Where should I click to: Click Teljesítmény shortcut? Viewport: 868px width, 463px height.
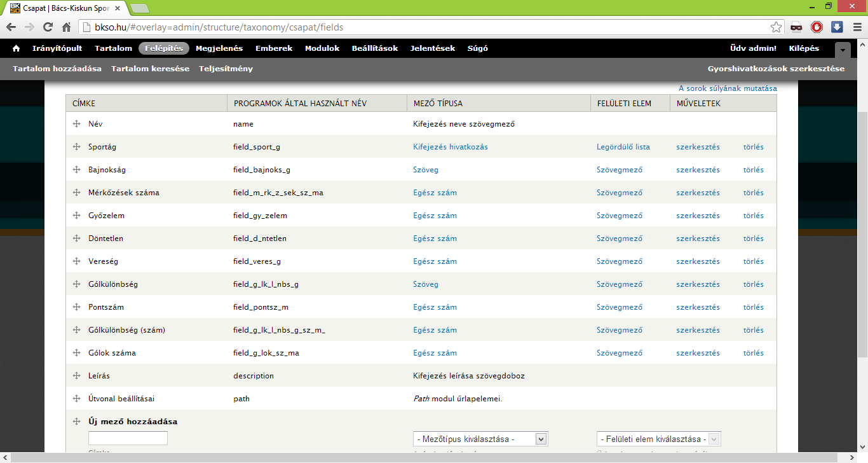click(226, 69)
